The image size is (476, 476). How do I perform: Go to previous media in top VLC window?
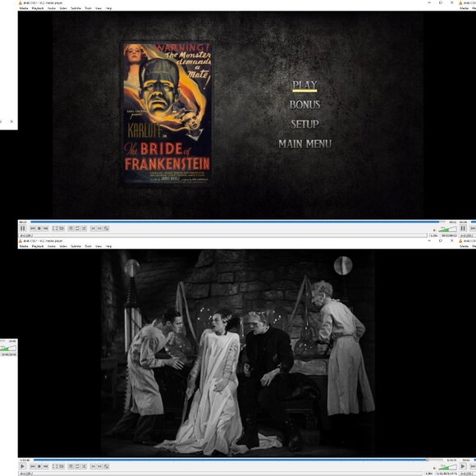pyautogui.click(x=33, y=228)
